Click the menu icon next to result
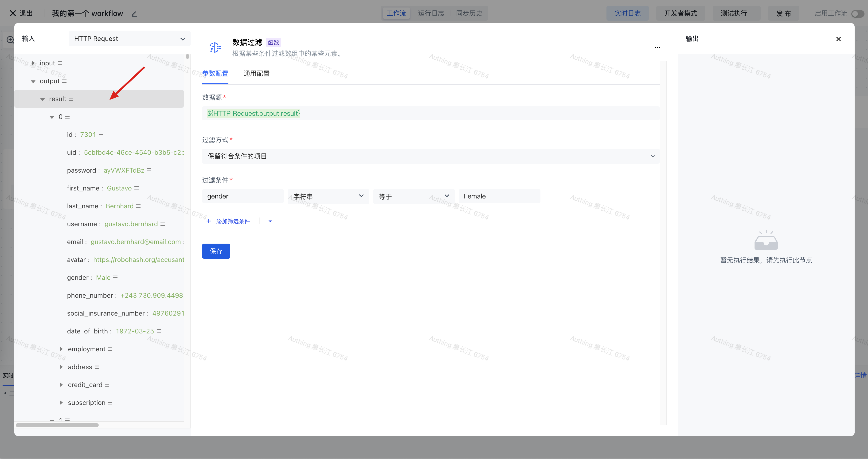 coord(71,99)
